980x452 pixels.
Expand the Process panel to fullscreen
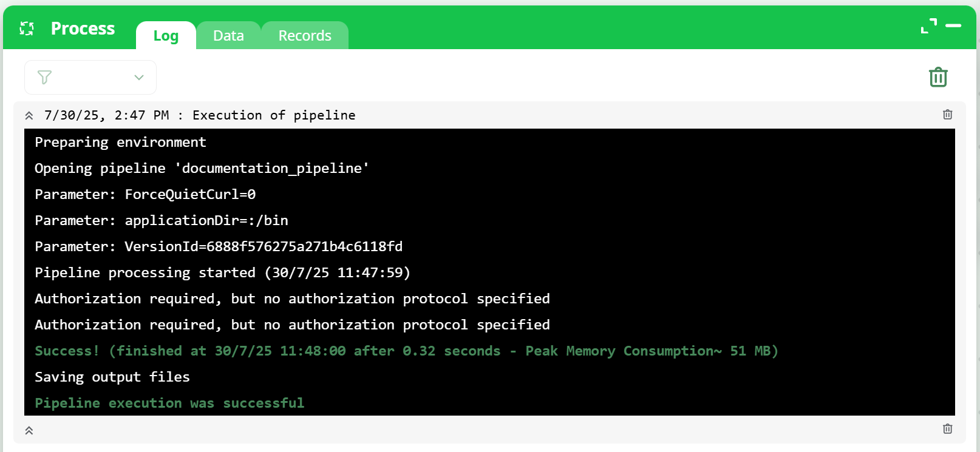pyautogui.click(x=928, y=26)
